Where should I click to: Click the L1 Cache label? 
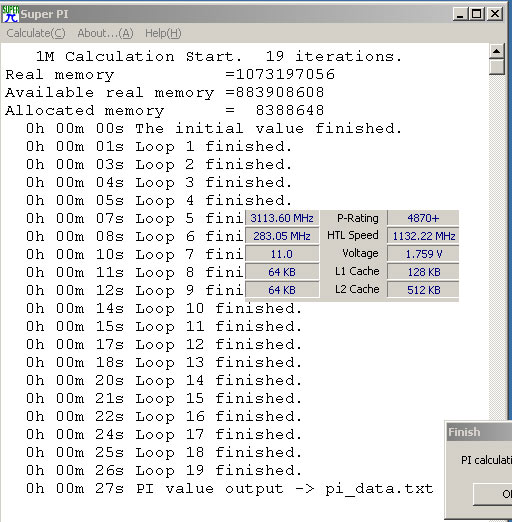pos(357,271)
